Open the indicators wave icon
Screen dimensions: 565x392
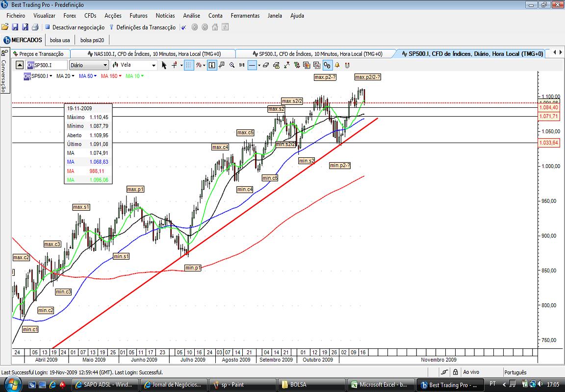click(199, 65)
